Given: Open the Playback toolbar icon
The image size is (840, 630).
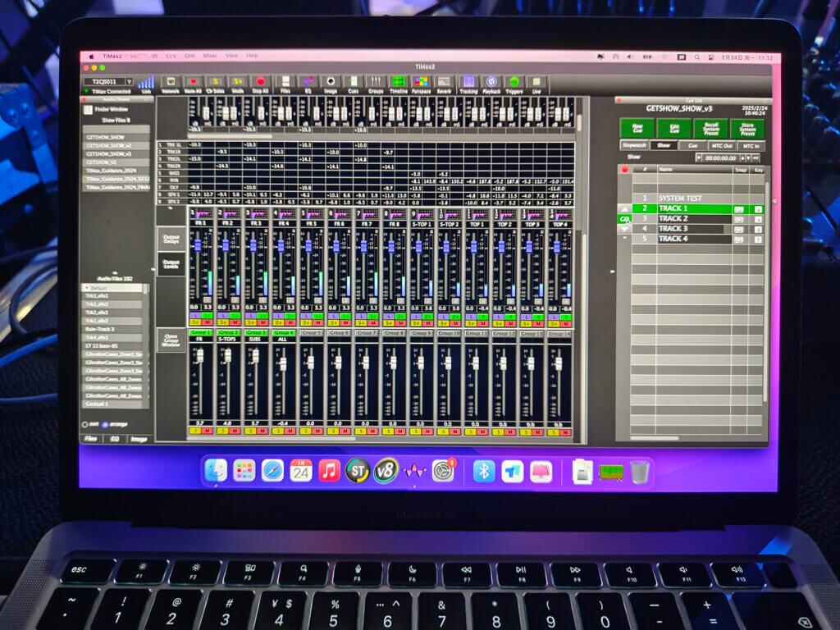Looking at the screenshot, I should tap(491, 81).
